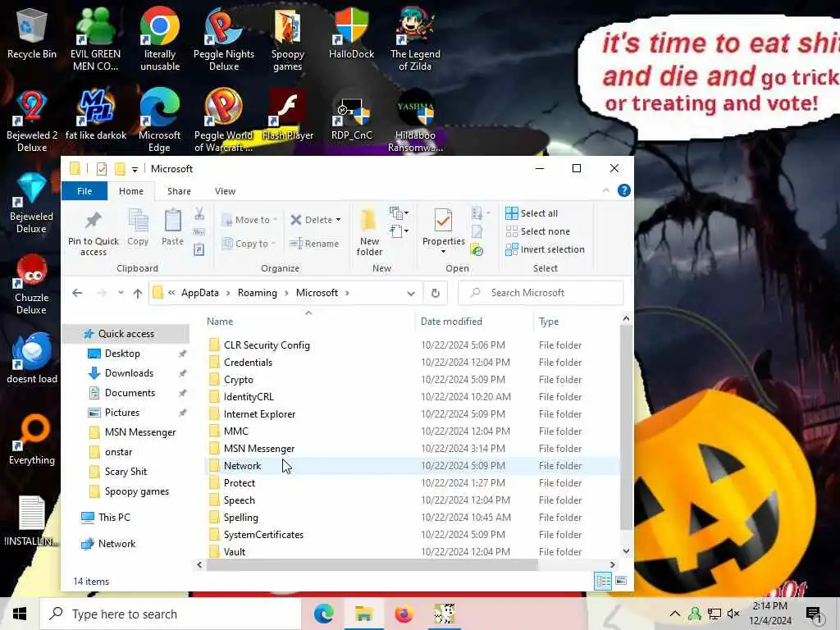Open the File ribbon tab
This screenshot has width=840, height=630.
[84, 191]
